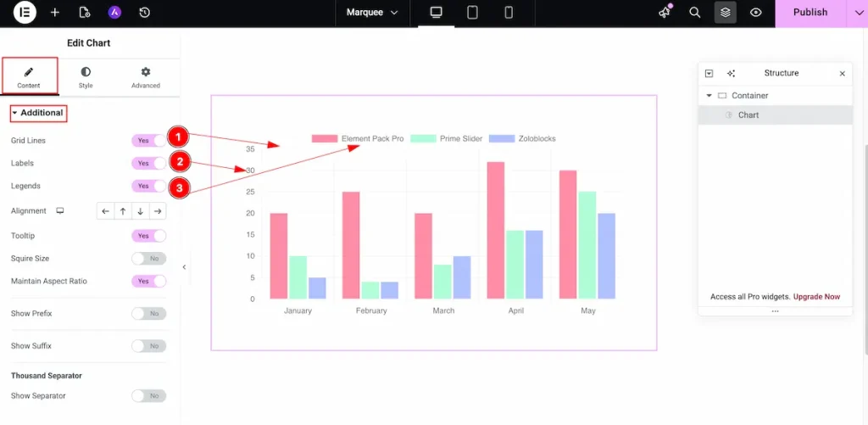The image size is (868, 425).
Task: Open the Marquee page dropdown
Action: [x=372, y=13]
